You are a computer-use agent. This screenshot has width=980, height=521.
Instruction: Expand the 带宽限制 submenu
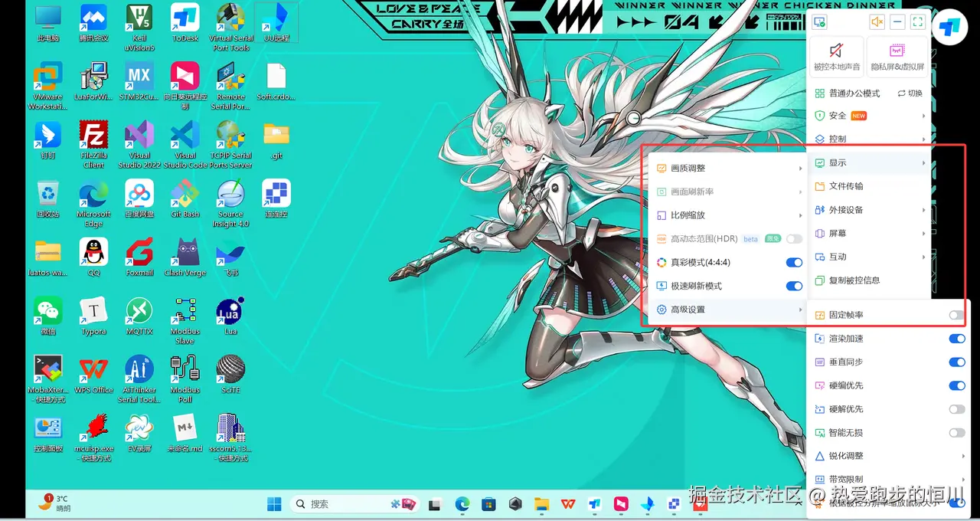888,480
